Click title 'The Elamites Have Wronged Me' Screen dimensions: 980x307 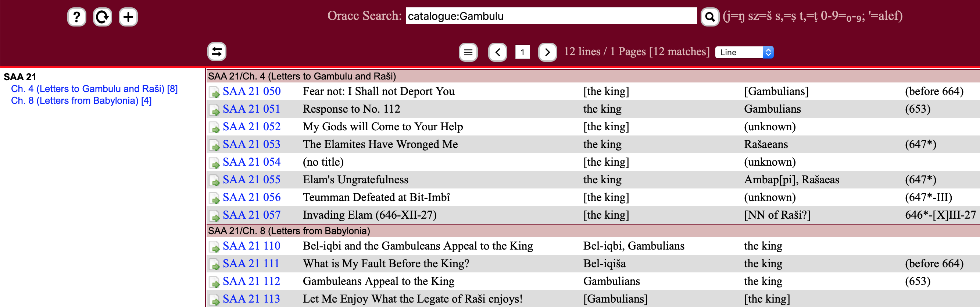[x=380, y=144]
